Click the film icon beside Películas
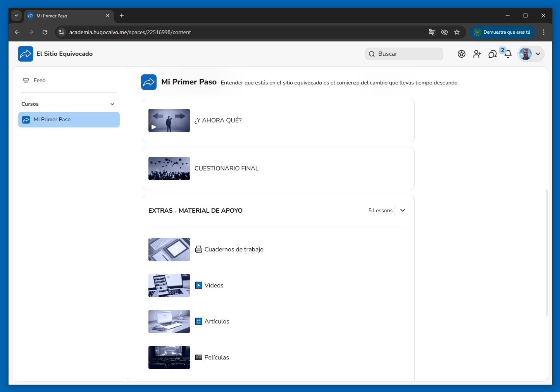 tap(198, 358)
